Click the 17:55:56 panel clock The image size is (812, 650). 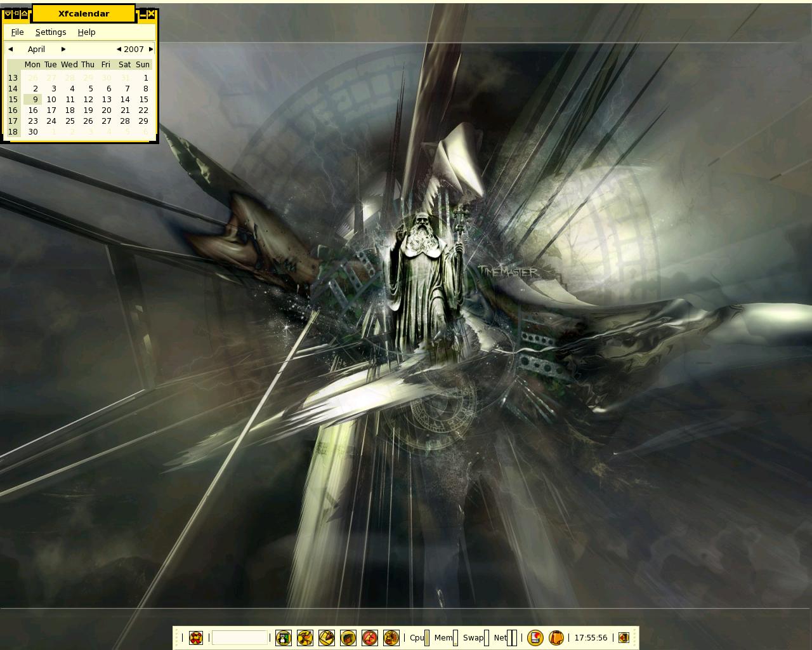point(591,638)
